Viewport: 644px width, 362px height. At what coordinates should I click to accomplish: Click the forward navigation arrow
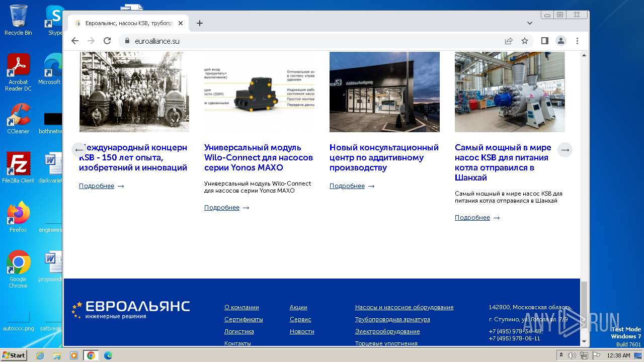pyautogui.click(x=91, y=41)
